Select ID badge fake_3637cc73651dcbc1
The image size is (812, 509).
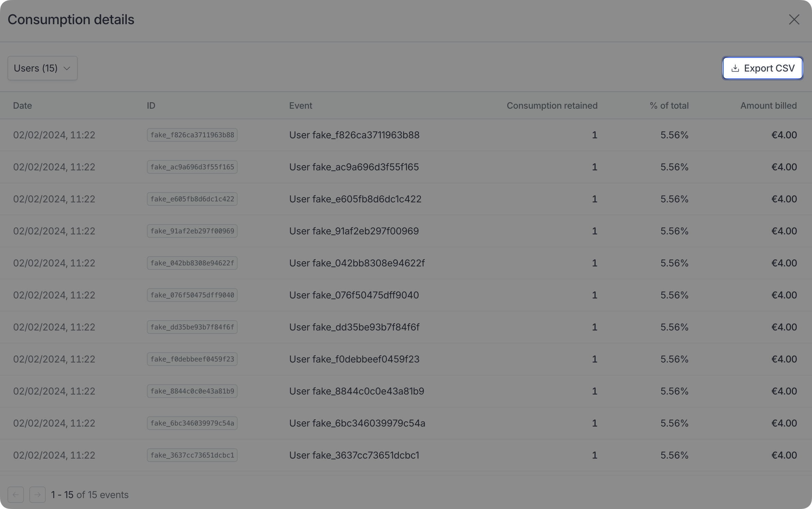coord(192,455)
